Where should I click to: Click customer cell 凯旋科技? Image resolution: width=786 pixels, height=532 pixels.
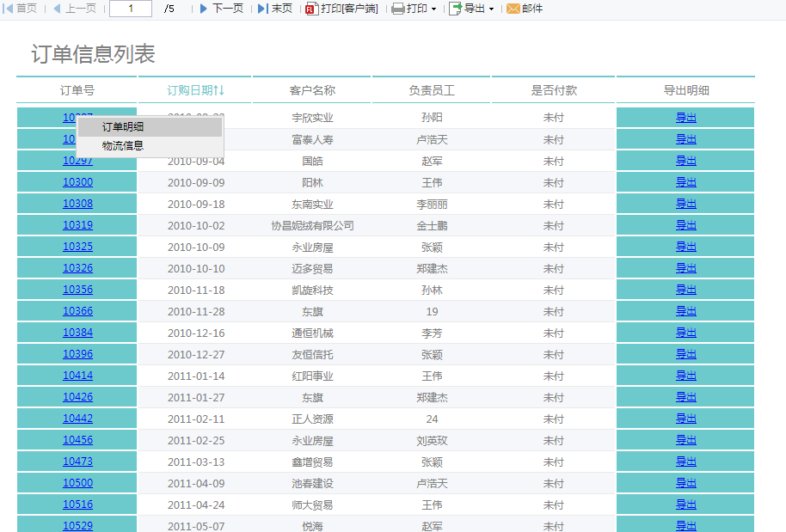tap(312, 290)
